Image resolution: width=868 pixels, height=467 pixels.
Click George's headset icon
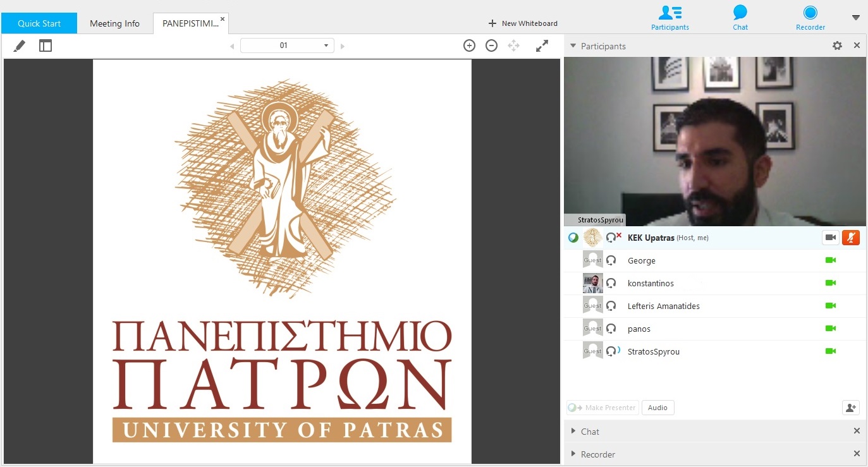click(611, 260)
